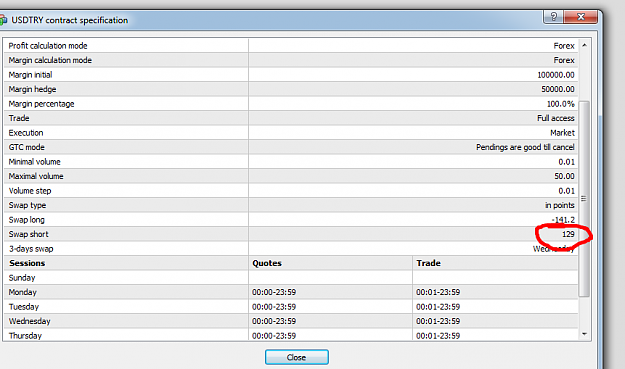Close the USDTRY contract specification dialog
625x369 pixels.
click(581, 17)
